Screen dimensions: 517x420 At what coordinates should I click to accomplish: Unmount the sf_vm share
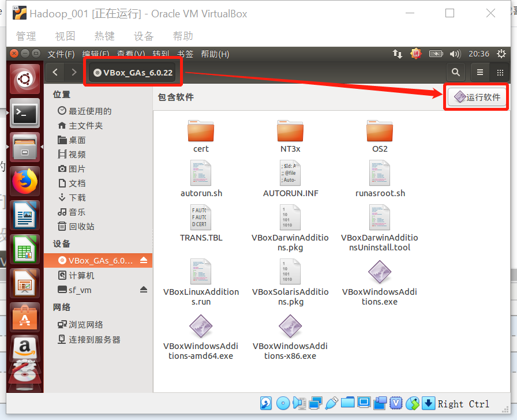pyautogui.click(x=144, y=290)
